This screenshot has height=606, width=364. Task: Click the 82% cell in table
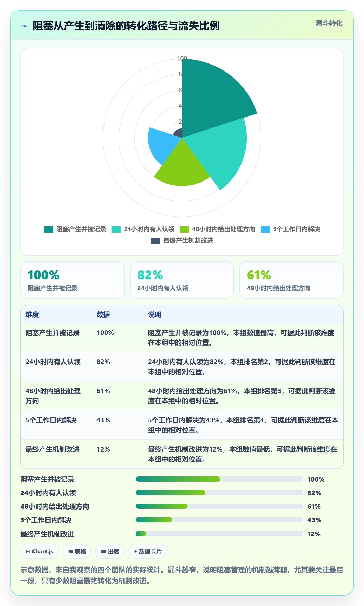[x=103, y=362]
